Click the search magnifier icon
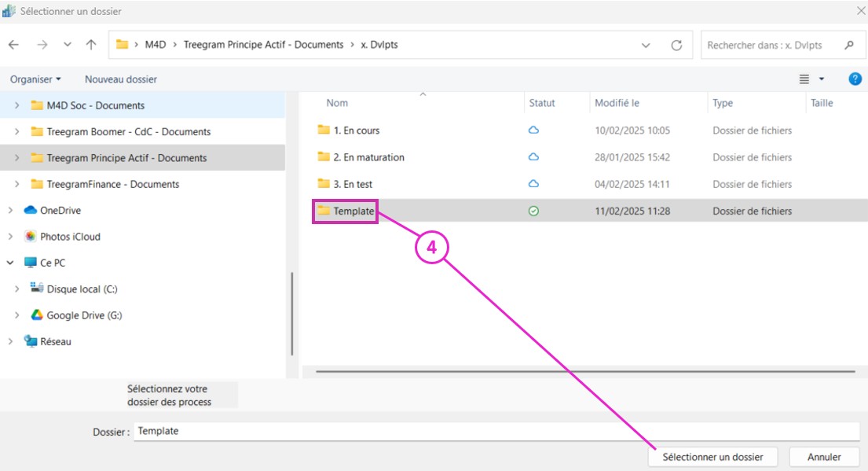 tap(849, 45)
